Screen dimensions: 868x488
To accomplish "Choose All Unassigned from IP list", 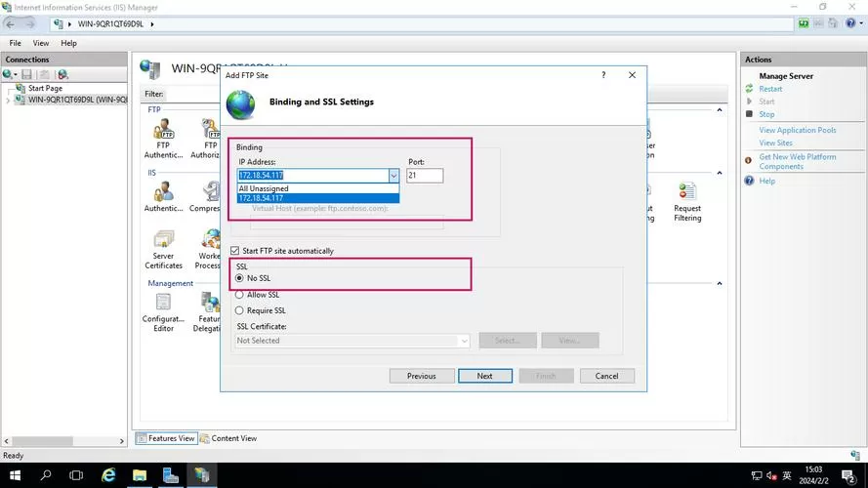I will pos(317,188).
